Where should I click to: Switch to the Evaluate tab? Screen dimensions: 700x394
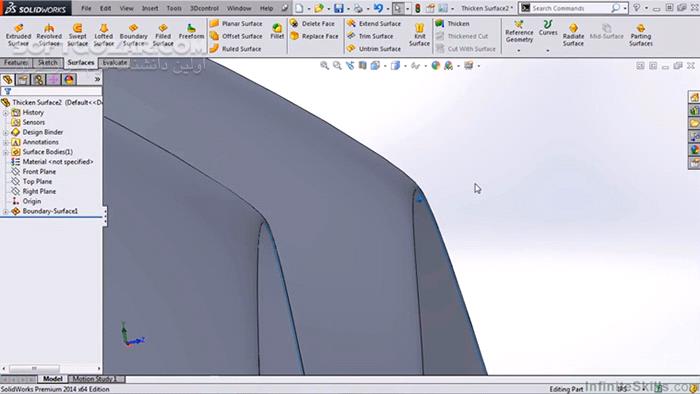pos(114,62)
